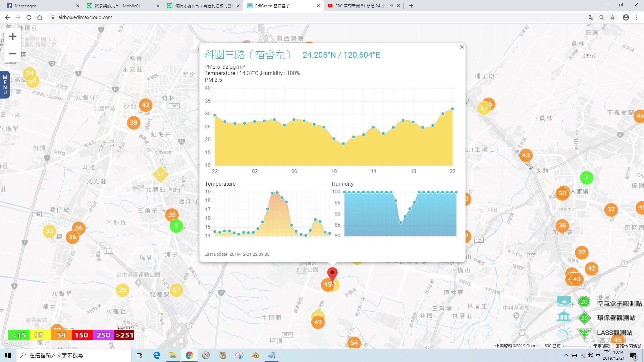This screenshot has height=362, width=644.
Task: Mute audio icon on EBC tab
Action: pyautogui.click(x=391, y=6)
